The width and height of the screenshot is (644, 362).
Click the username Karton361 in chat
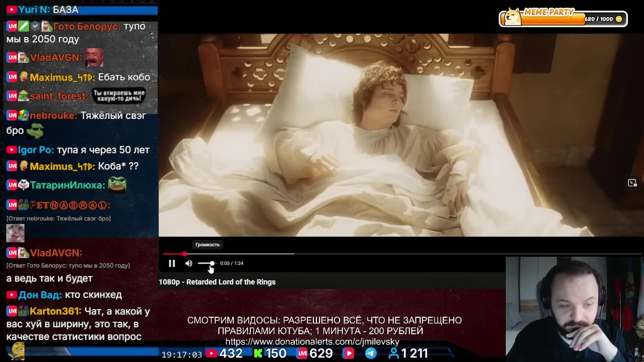(55, 311)
